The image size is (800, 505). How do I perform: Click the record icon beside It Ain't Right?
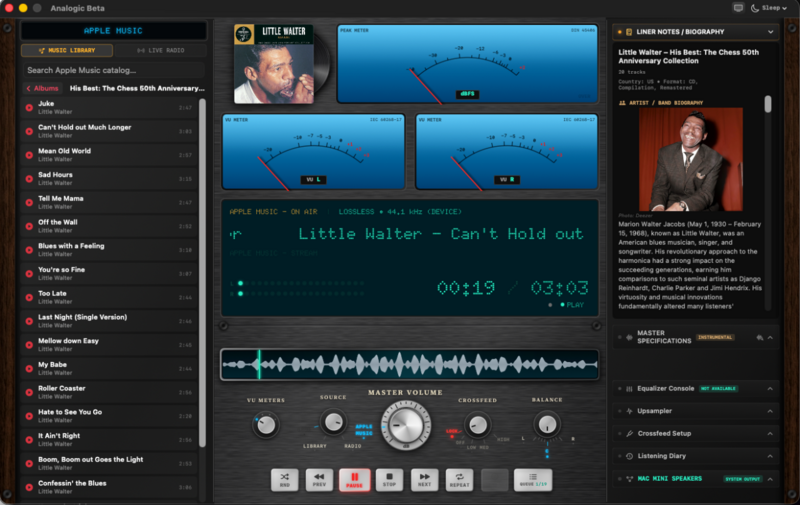click(x=29, y=440)
